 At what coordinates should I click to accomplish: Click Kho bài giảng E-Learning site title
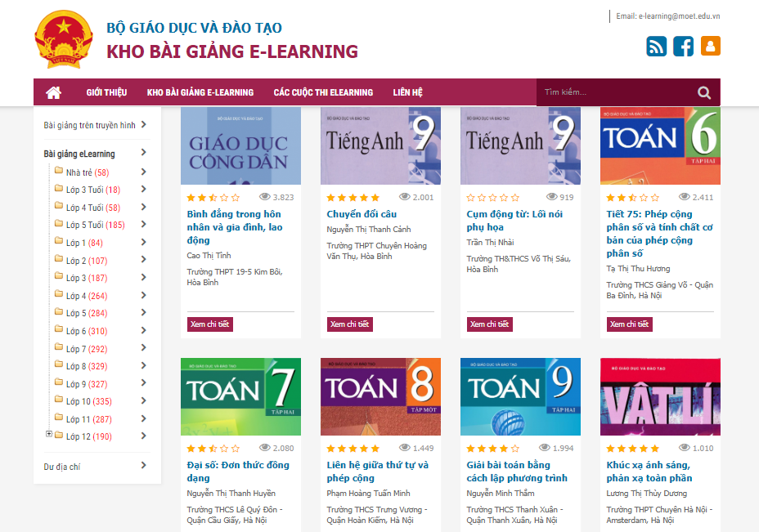[232, 51]
